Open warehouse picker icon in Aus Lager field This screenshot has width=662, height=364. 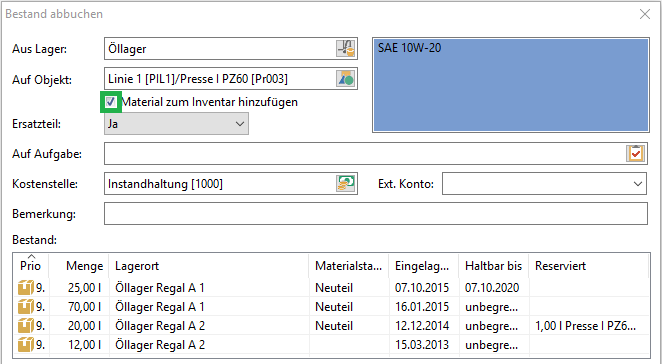pyautogui.click(x=346, y=49)
